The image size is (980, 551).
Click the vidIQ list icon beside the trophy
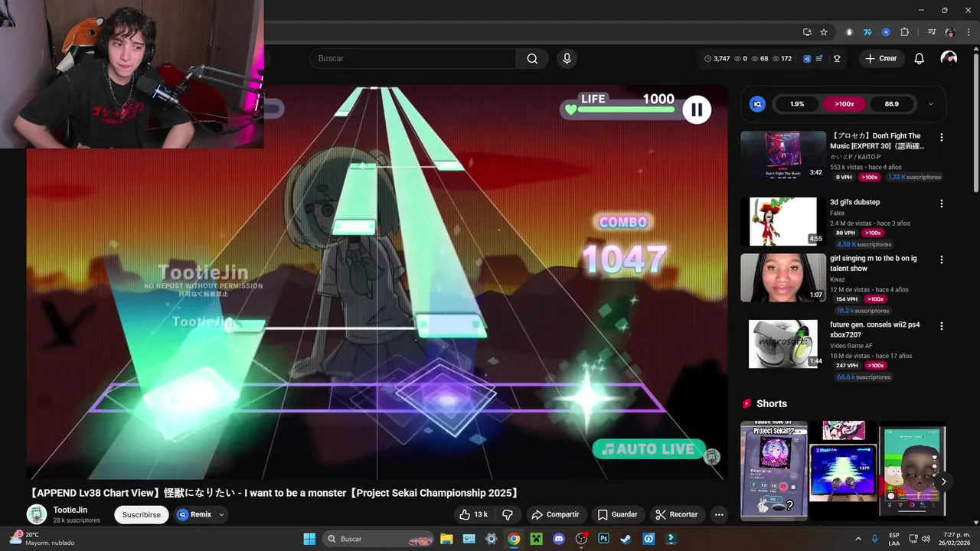(x=819, y=59)
